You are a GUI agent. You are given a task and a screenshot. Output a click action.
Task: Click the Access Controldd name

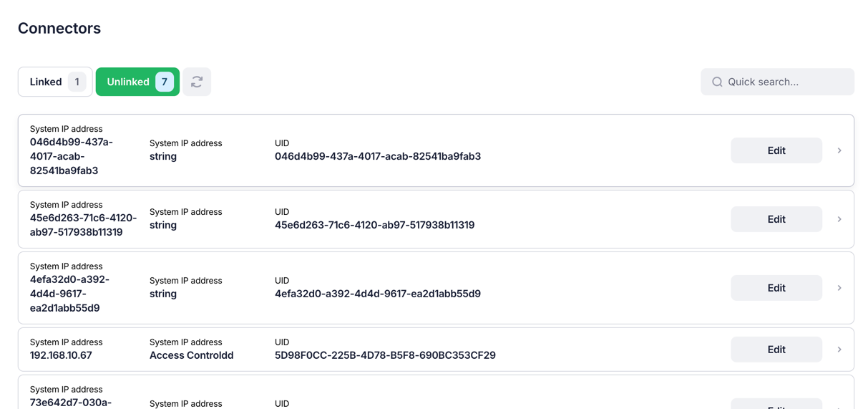click(191, 355)
